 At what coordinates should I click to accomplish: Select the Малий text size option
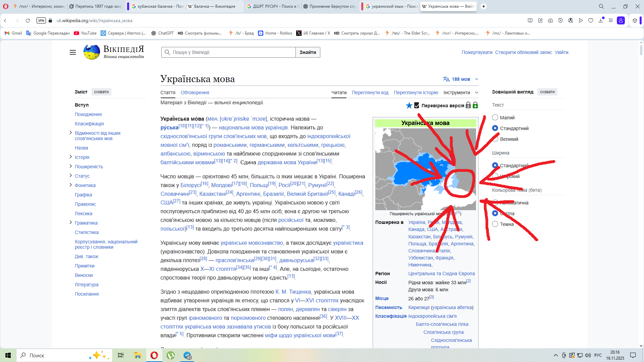coord(495,117)
